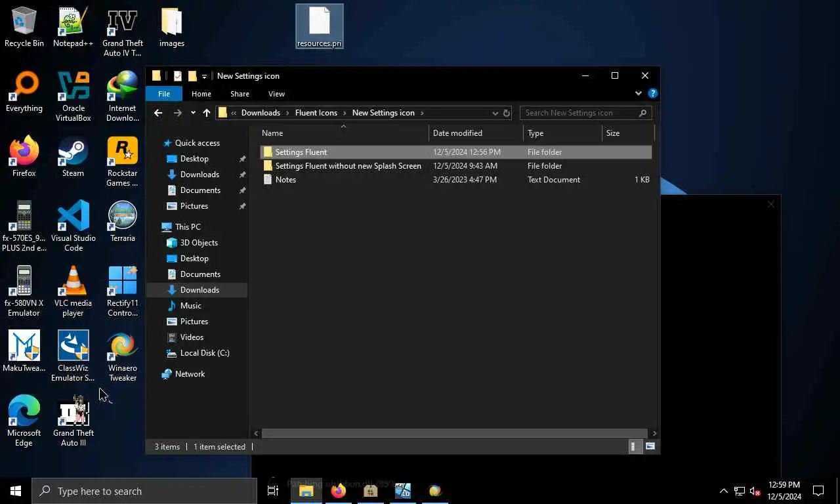Select the Oracle VirtualBox shortcut

pos(73,97)
